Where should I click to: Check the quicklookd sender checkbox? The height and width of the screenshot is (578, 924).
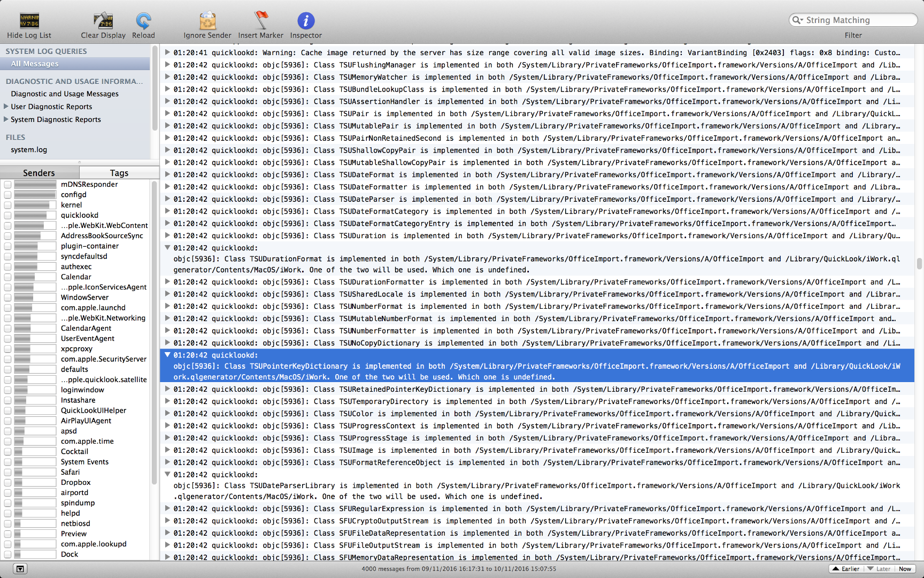[x=7, y=215]
